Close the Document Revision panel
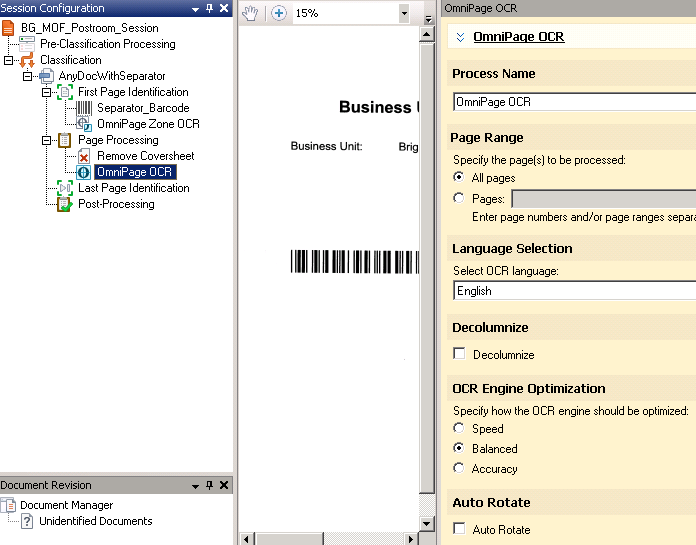 point(224,485)
